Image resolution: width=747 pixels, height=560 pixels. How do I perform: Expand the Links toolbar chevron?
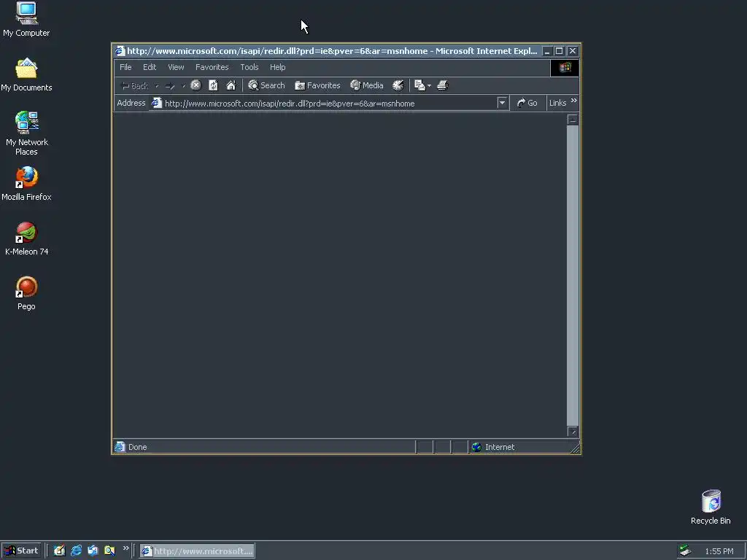[x=574, y=101]
